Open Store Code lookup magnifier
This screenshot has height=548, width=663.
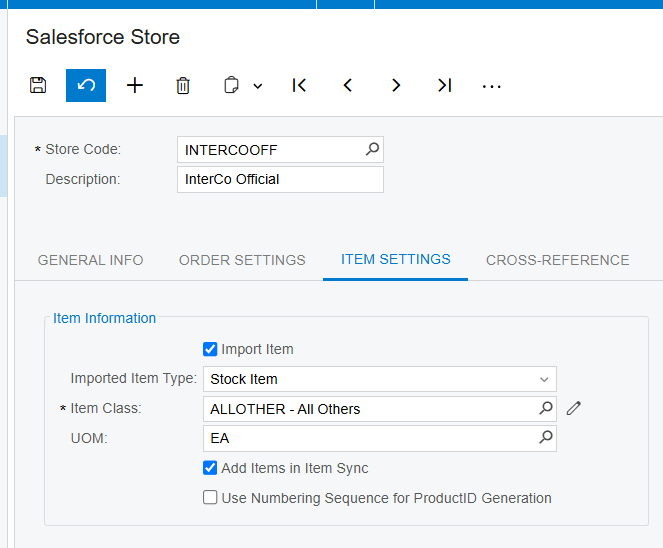[372, 149]
